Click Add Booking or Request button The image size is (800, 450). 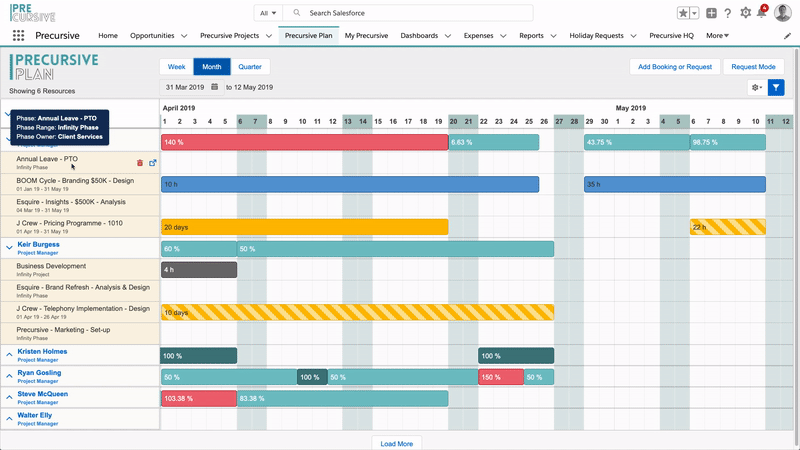point(674,67)
